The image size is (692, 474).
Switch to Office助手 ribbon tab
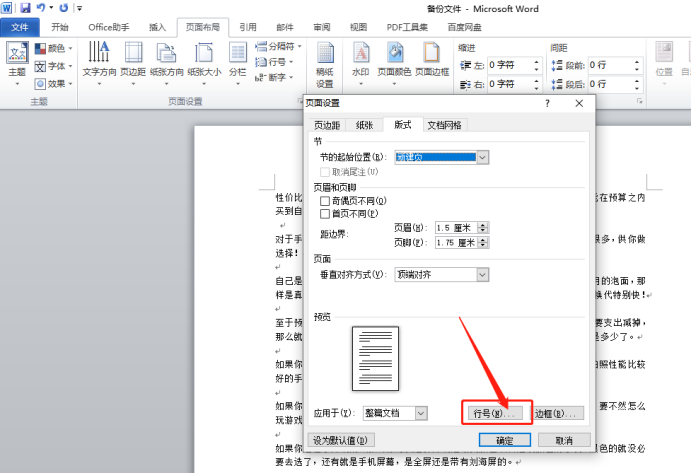[x=109, y=27]
